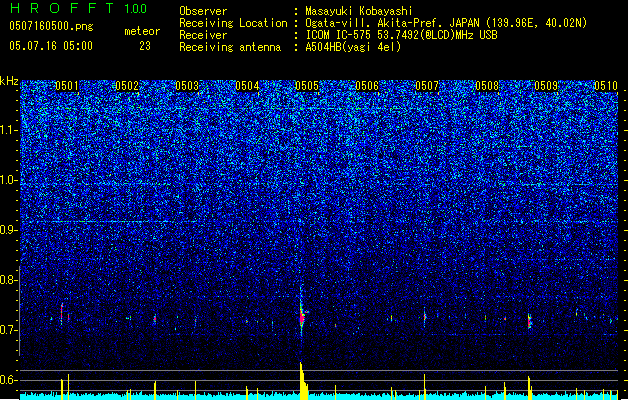The height and width of the screenshot is (400, 629).
Task: Click the kHz axis unit label
Action: click(9, 81)
